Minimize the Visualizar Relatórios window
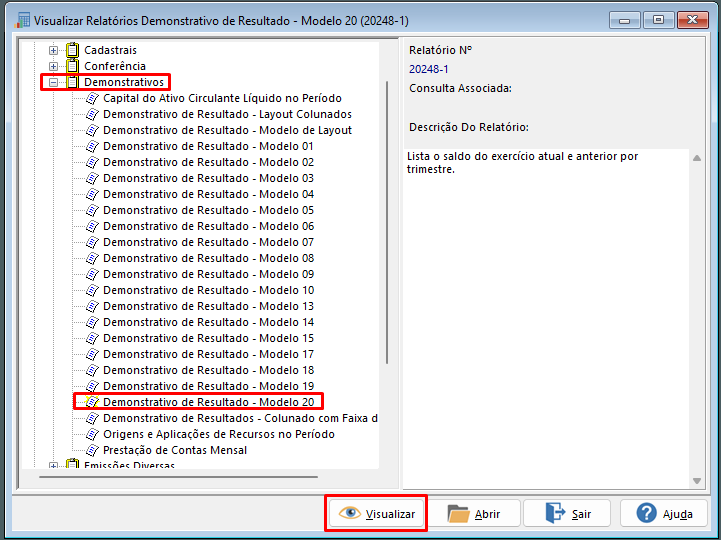721x540 pixels. (624, 21)
